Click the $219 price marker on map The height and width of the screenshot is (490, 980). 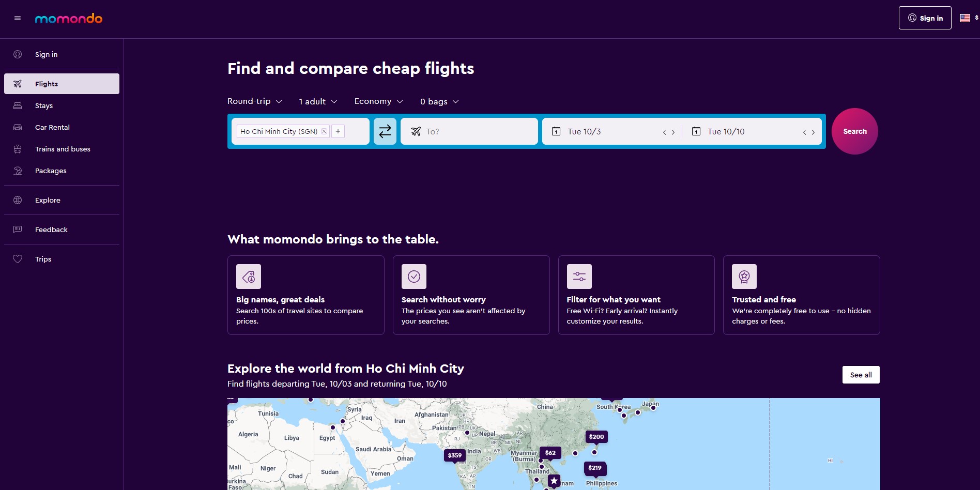(x=595, y=468)
